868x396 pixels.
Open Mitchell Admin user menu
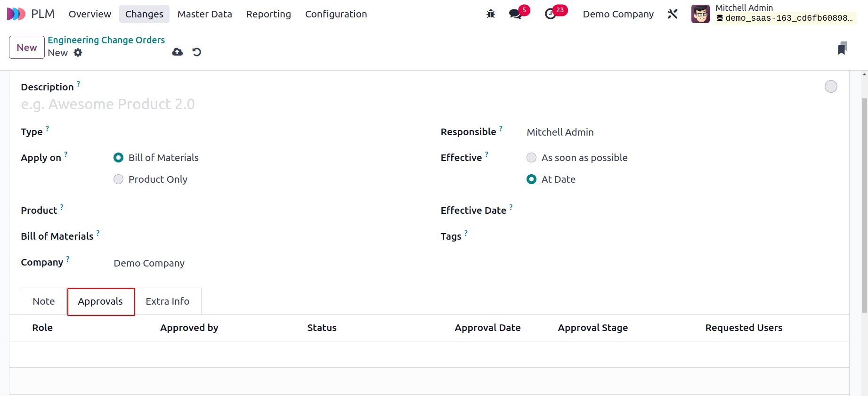coord(773,14)
